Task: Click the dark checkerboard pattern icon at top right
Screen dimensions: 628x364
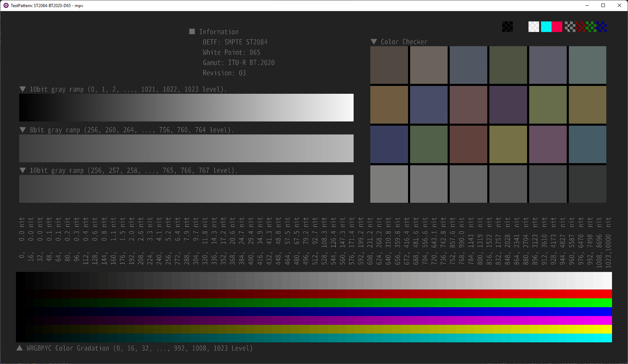Action: coord(507,27)
